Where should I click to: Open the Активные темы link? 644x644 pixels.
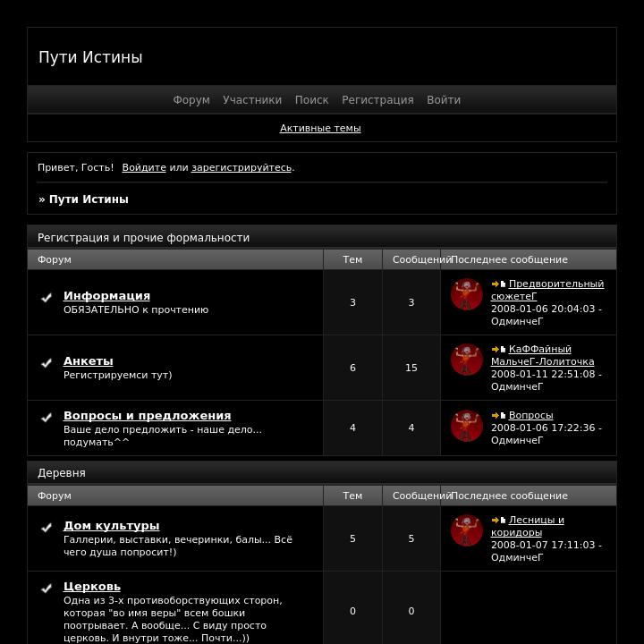tap(320, 128)
